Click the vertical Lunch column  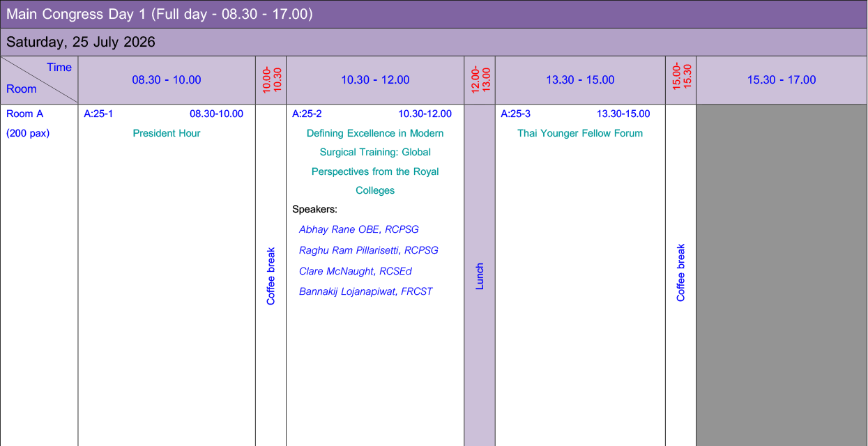[480, 277]
